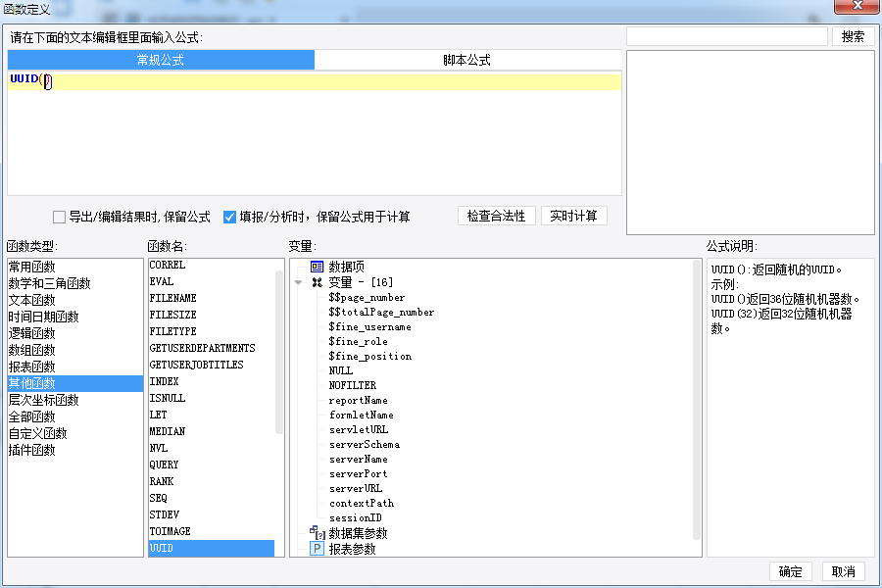Screen dimensions: 882x588
Task: Click 检查合法性 button
Action: (496, 216)
